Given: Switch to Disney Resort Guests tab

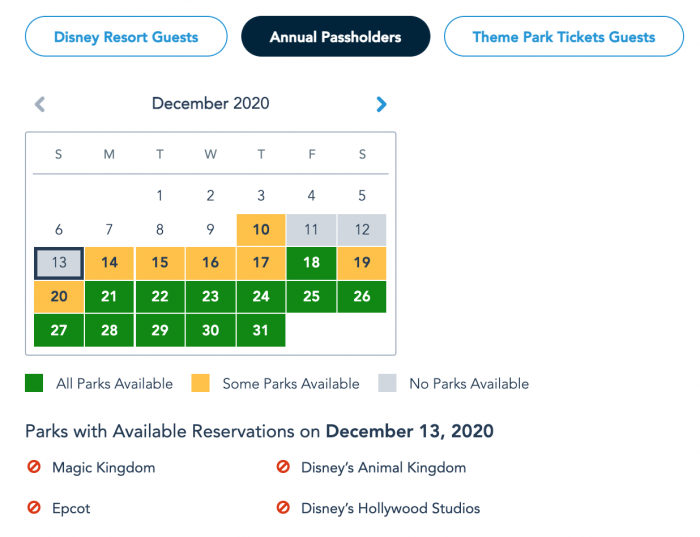Looking at the screenshot, I should (x=126, y=37).
